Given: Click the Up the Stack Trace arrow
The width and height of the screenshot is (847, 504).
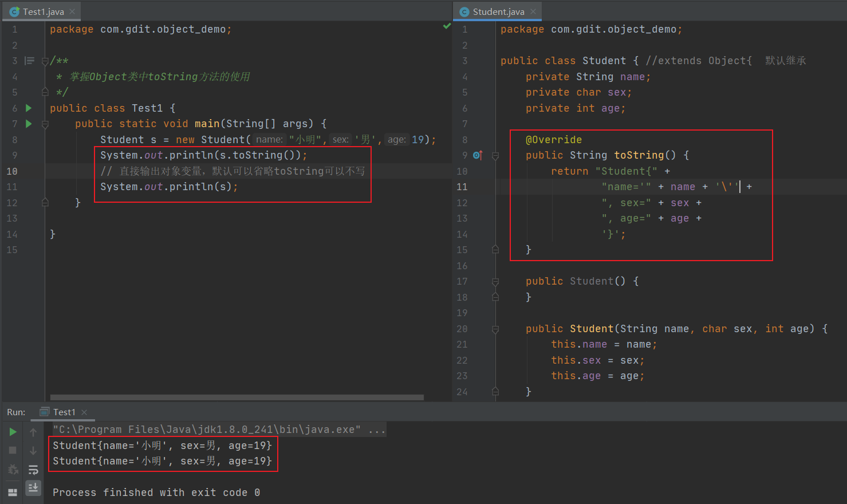Looking at the screenshot, I should point(33,432).
